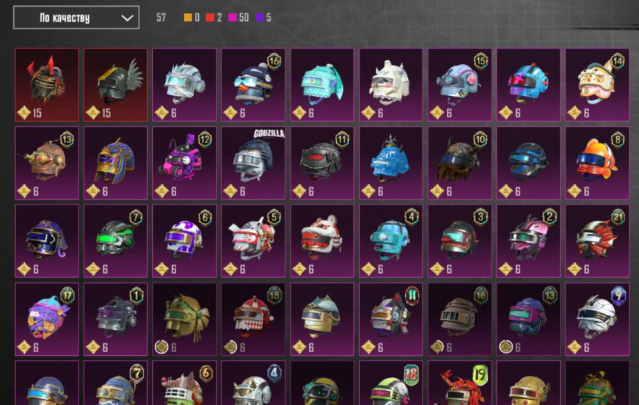Pick the penguin helmet with badge 16

pyautogui.click(x=253, y=85)
